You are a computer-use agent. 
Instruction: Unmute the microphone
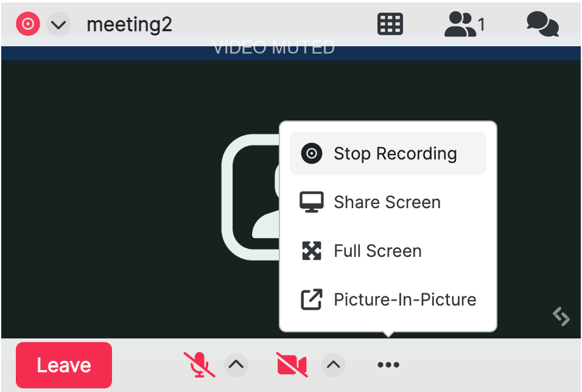tap(199, 365)
